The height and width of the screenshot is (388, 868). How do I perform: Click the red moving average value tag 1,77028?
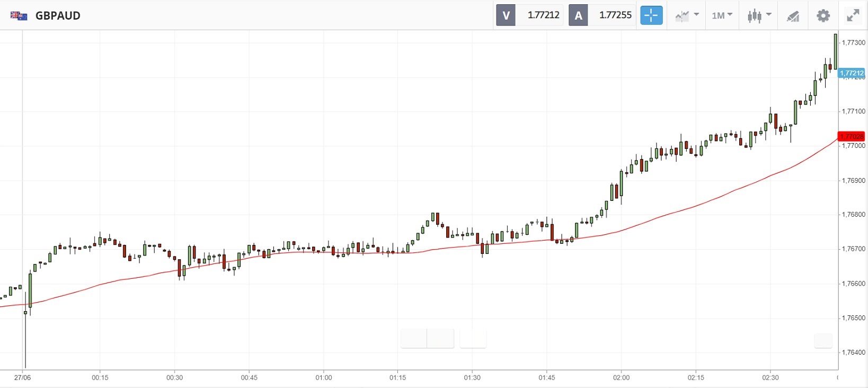pos(852,136)
